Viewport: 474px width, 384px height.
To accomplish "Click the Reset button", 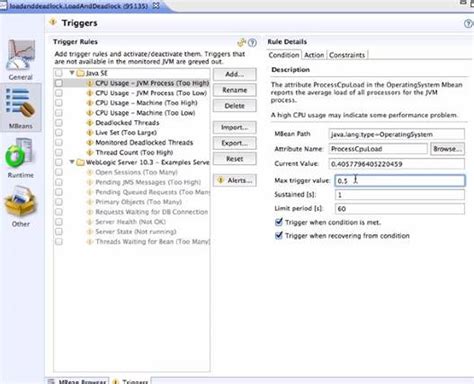I will (x=235, y=159).
